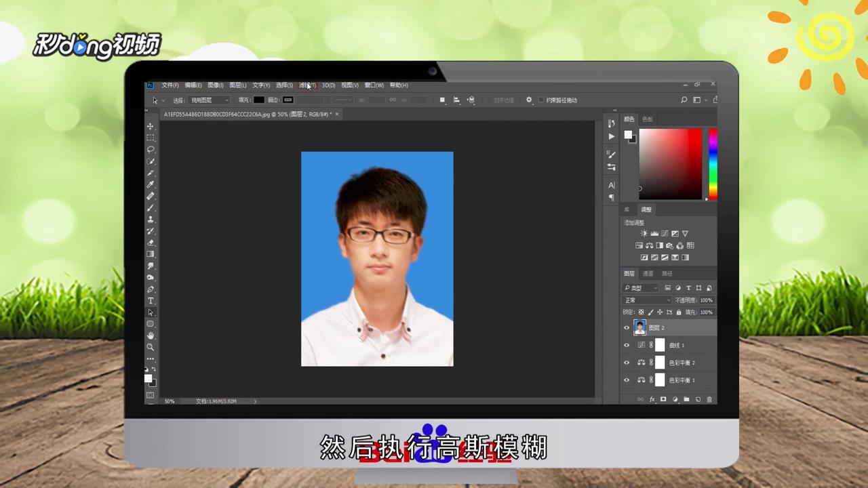Delete layer with trash icon
The image size is (868, 488).
[x=709, y=399]
